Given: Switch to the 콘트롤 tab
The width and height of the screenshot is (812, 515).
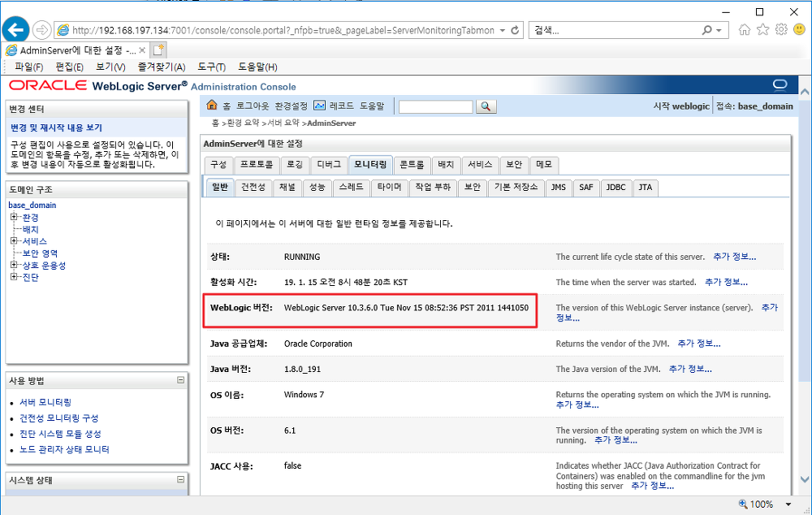Looking at the screenshot, I should (412, 164).
